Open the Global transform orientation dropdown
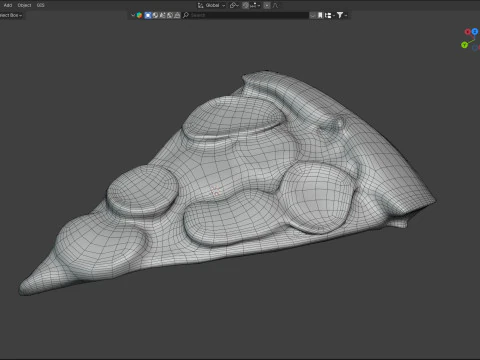Viewport: 480px width, 360px height. [212, 5]
